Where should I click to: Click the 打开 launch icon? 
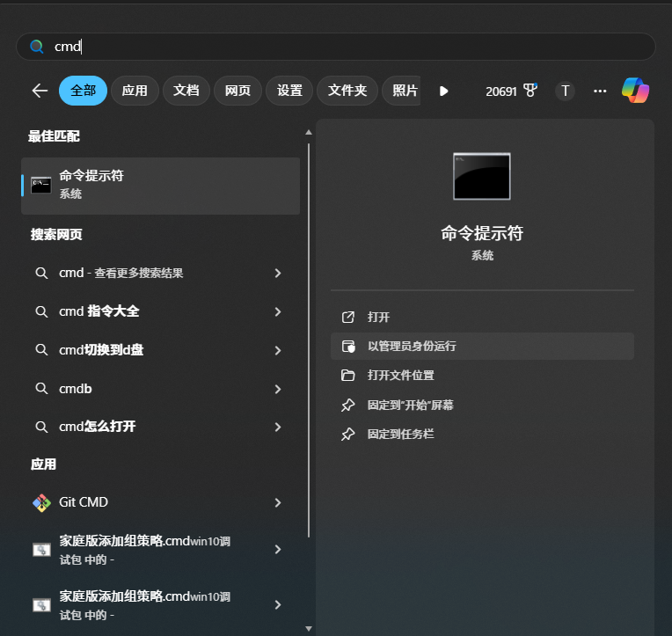coord(348,318)
